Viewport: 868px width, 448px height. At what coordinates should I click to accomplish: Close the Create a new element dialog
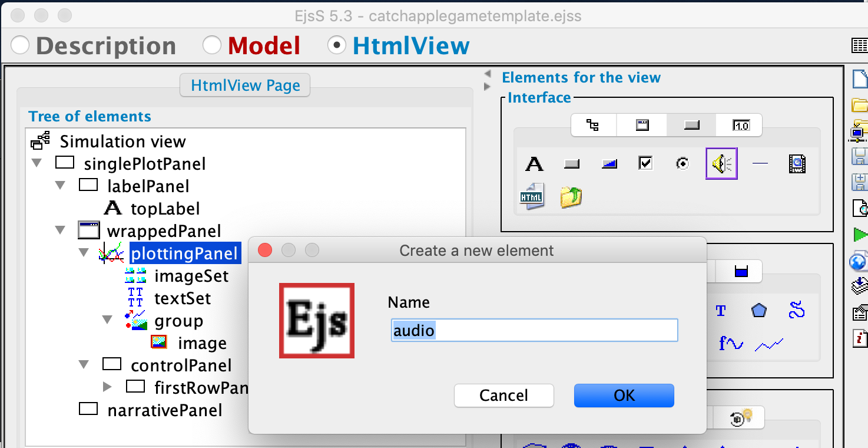pyautogui.click(x=265, y=251)
